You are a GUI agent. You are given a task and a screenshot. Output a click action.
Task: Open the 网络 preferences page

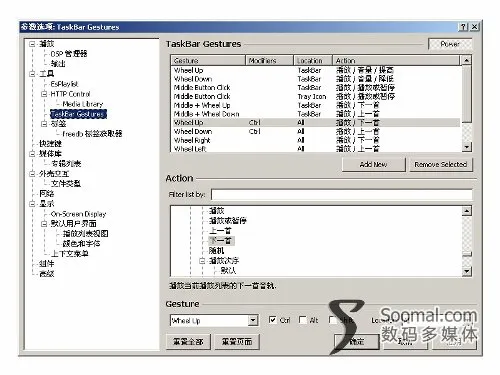pyautogui.click(x=46, y=194)
